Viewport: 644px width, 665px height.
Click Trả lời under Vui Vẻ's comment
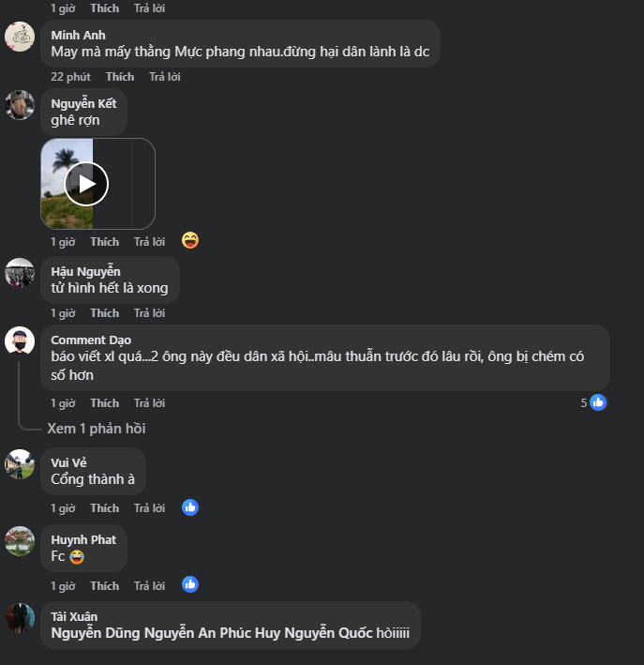[x=149, y=508]
